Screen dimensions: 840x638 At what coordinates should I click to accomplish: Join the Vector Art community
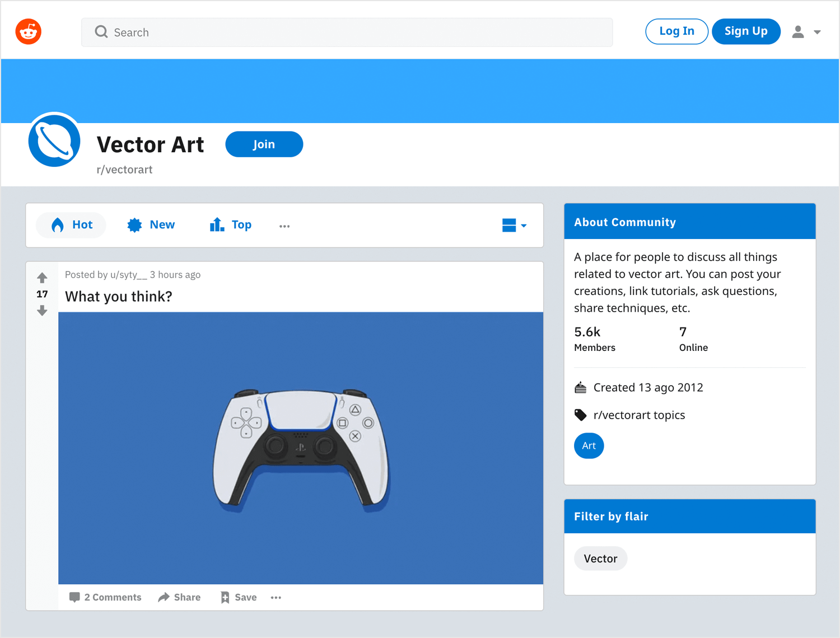tap(264, 144)
